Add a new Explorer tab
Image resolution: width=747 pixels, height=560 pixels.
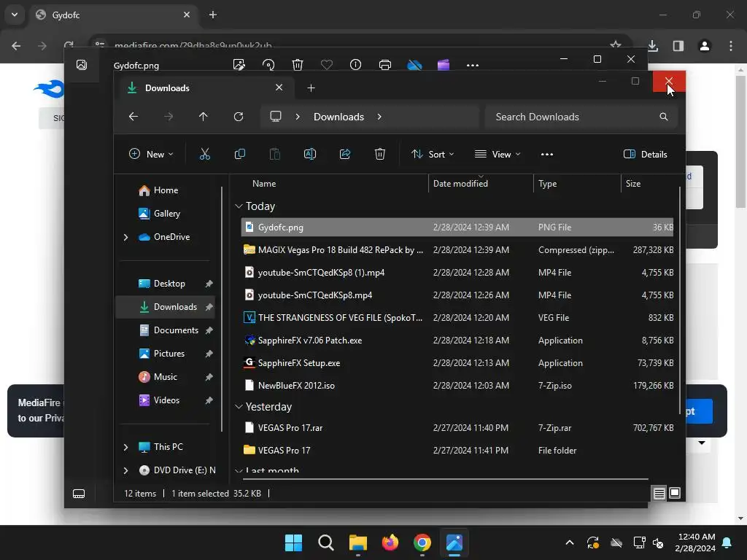pyautogui.click(x=311, y=88)
